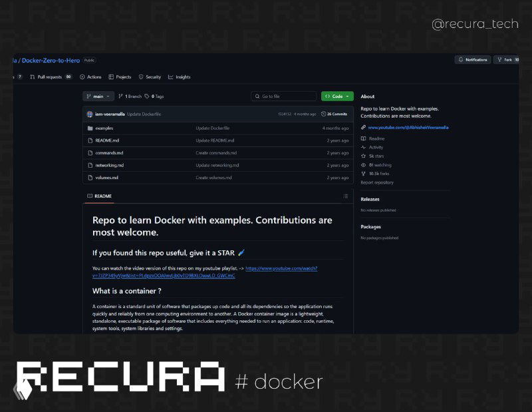
Task: Click the eye icon beside 81 watching
Action: click(363, 164)
